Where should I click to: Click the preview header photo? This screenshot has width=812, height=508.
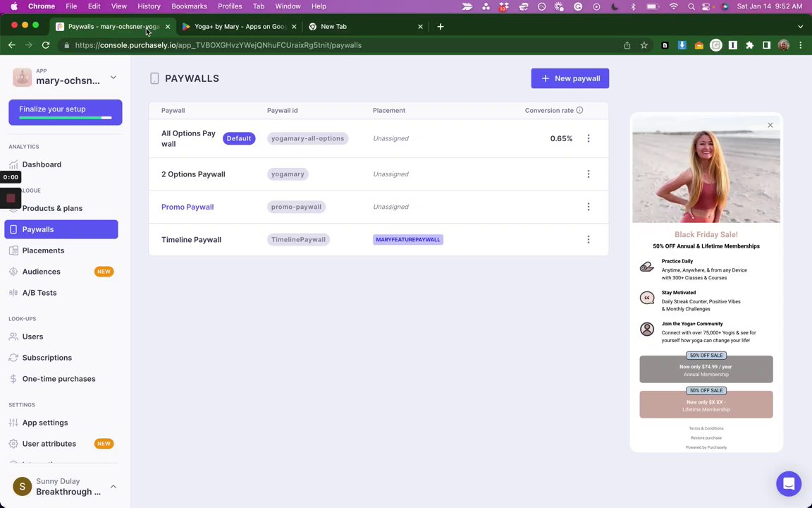tap(706, 169)
